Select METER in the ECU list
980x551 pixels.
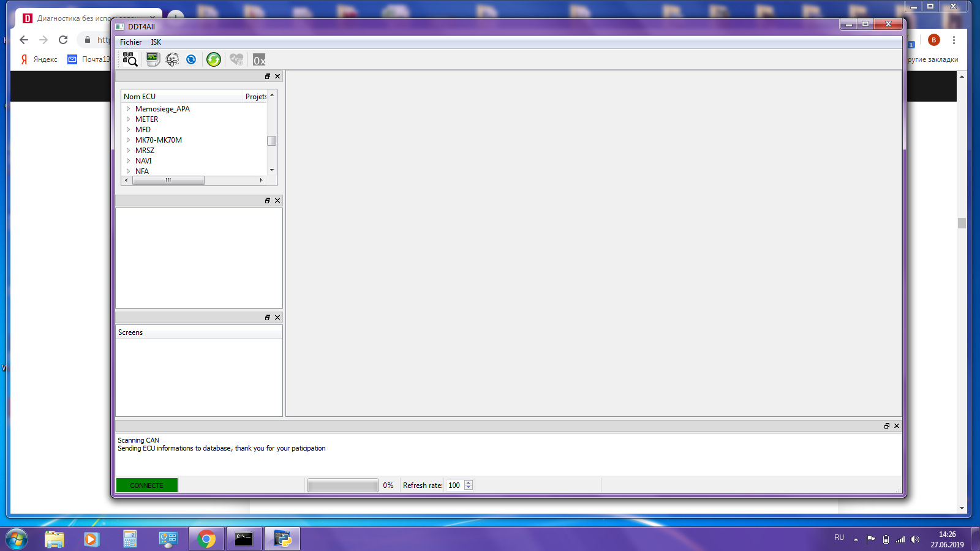pyautogui.click(x=146, y=119)
